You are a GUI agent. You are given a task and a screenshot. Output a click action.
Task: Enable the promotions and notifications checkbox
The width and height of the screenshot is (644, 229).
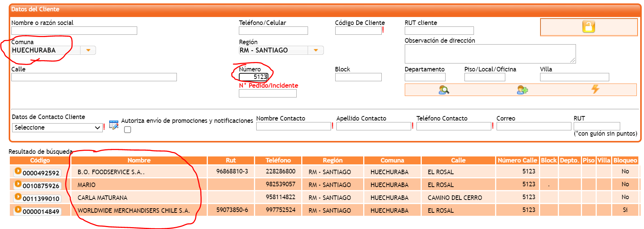coord(128,130)
